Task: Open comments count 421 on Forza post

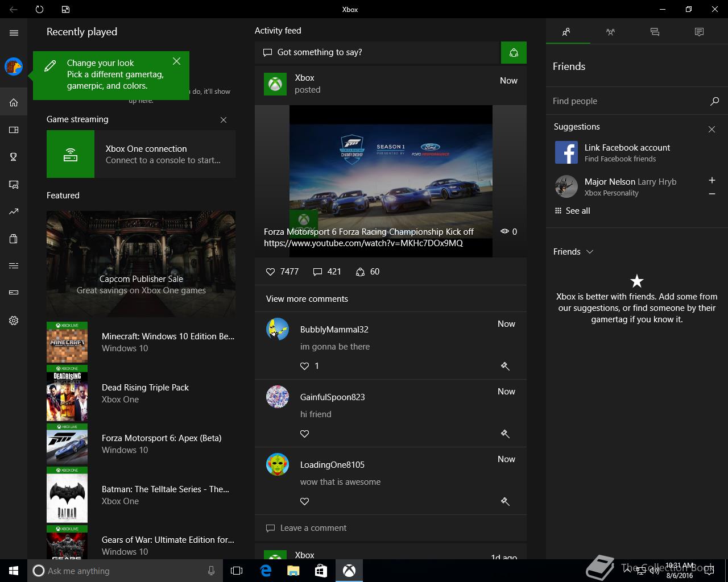Action: click(x=327, y=272)
